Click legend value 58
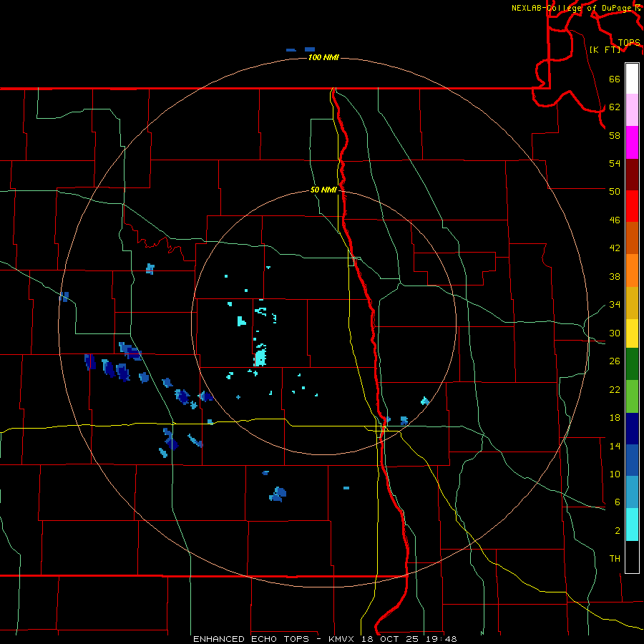 point(615,135)
